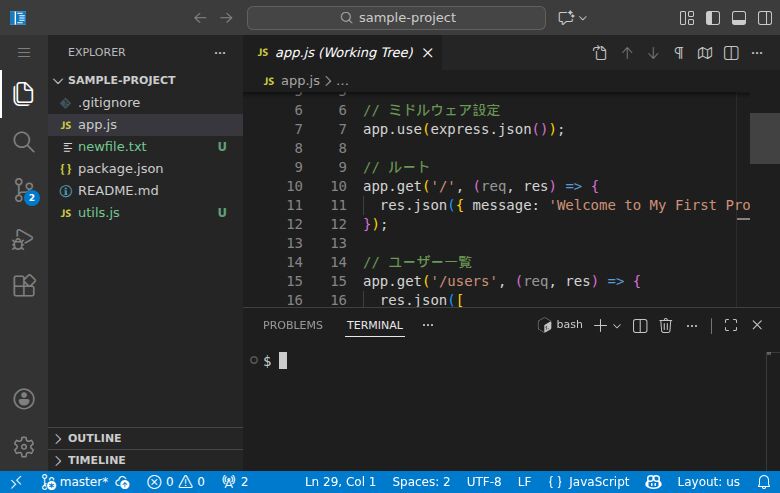Expand the TIMELINE section
The width and height of the screenshot is (780, 493).
click(96, 460)
